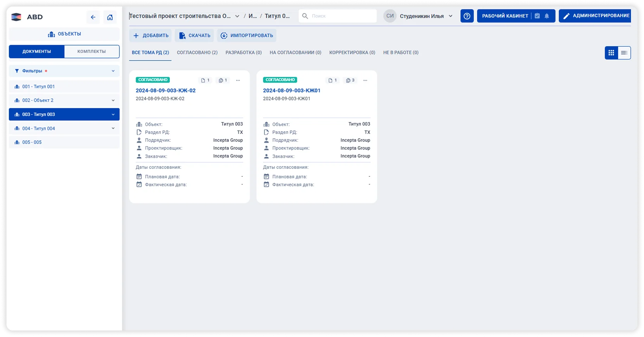
Task: Switch sidebar to Комплекты mode
Action: [x=92, y=51]
